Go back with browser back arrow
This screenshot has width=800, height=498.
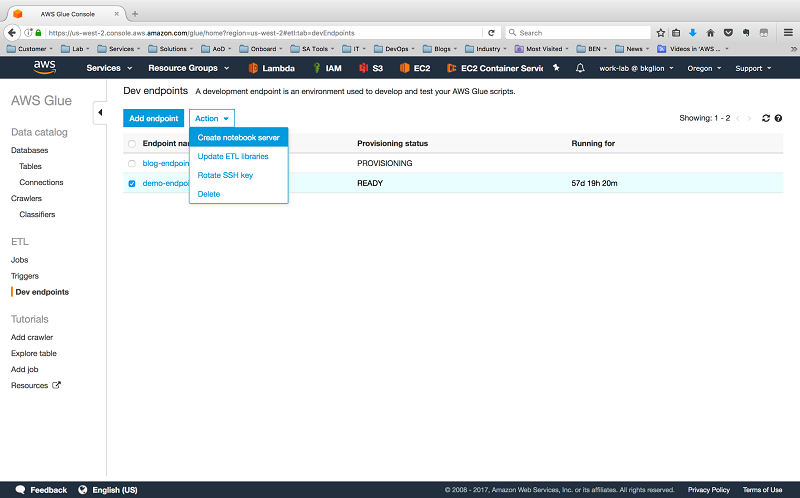pyautogui.click(x=12, y=33)
